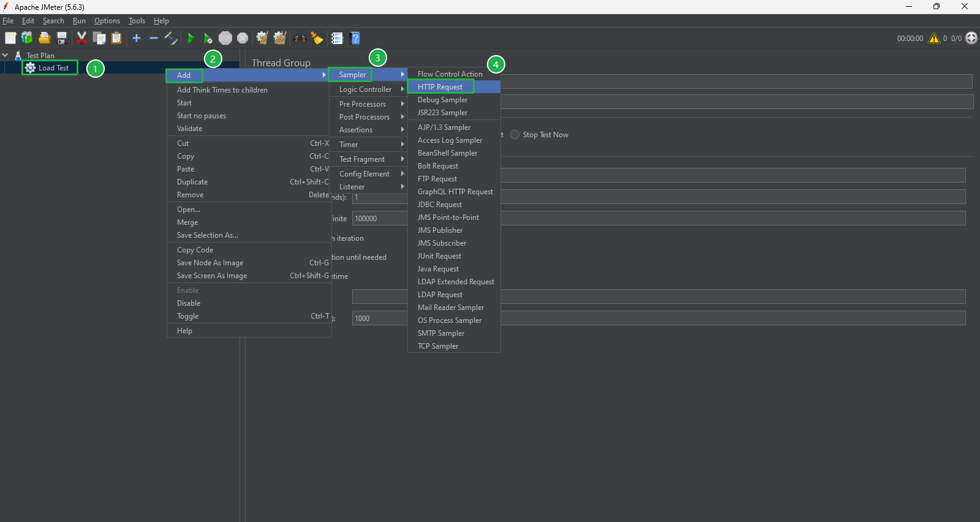Viewport: 980px width, 522px height.
Task: Click the Toggle enable/disable toolbar icon
Action: pyautogui.click(x=171, y=38)
